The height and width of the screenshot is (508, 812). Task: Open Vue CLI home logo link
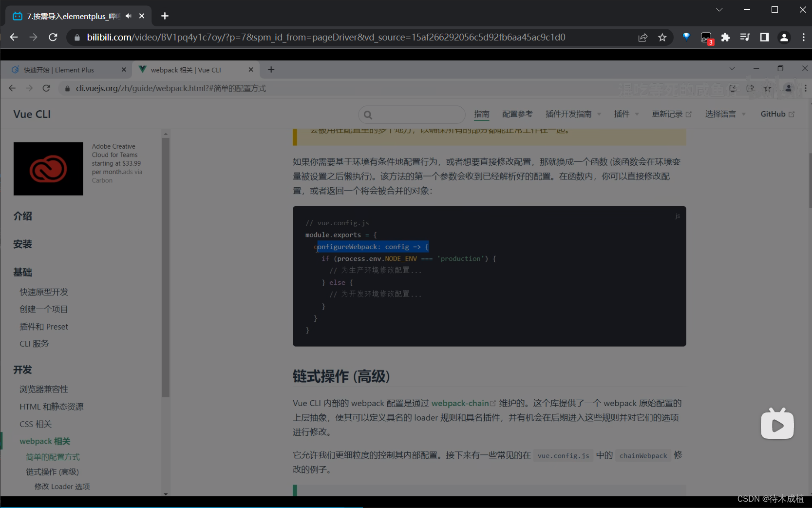pyautogui.click(x=32, y=114)
